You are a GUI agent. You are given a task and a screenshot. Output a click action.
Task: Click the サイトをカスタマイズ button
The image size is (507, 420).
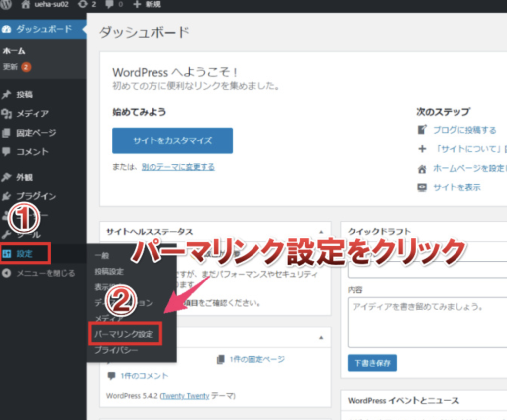tap(173, 140)
